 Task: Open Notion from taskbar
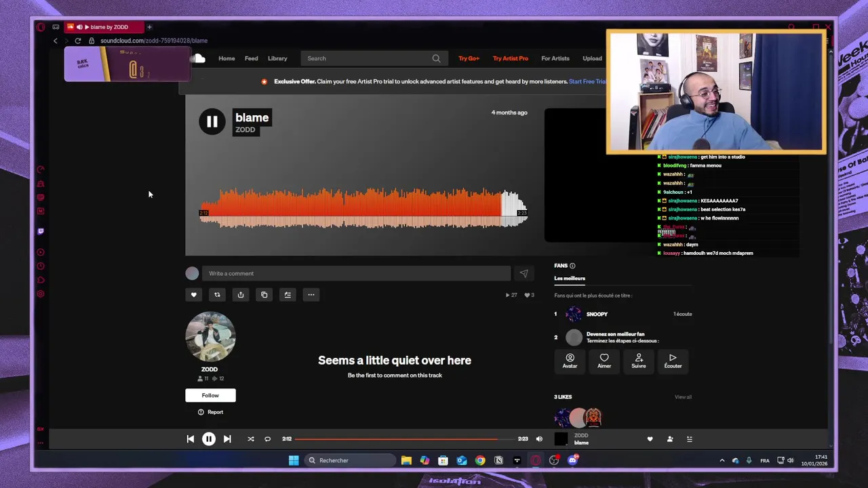click(498, 461)
